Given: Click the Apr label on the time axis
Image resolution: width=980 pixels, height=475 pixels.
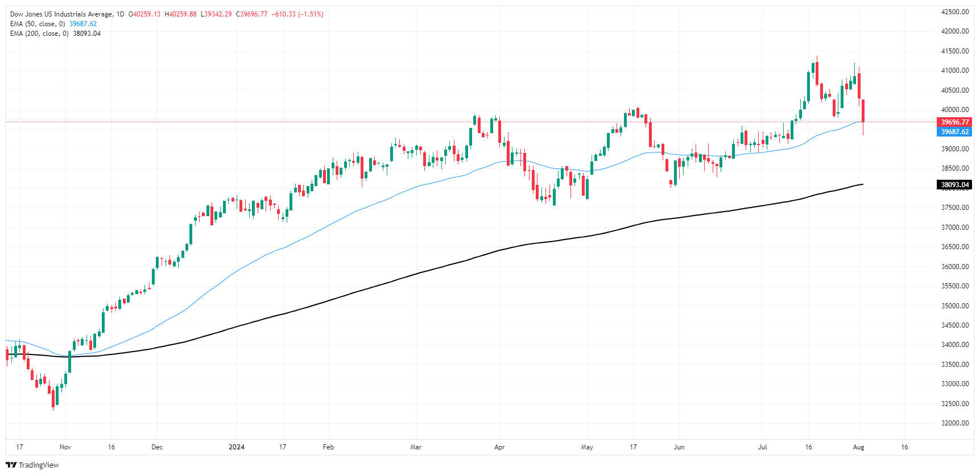Looking at the screenshot, I should [499, 447].
